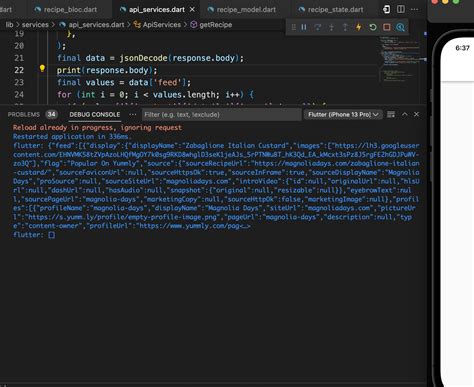Click the icon left of split editor
This screenshot has width=474, height=387.
click(x=387, y=9)
